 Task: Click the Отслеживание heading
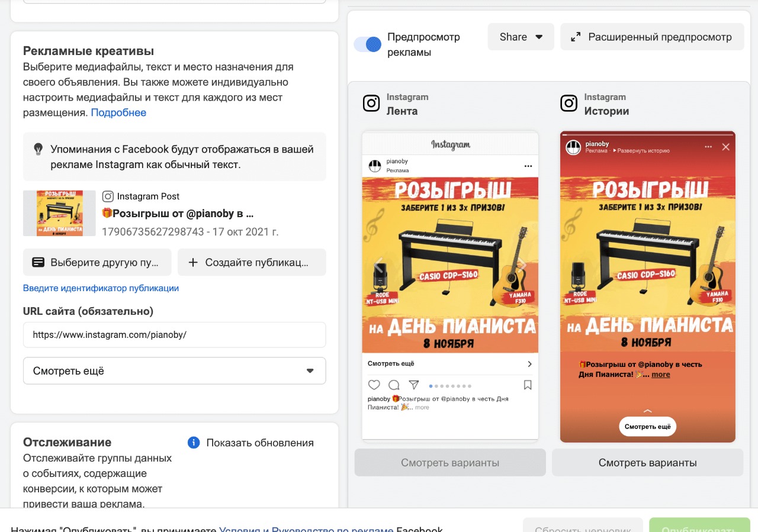pos(67,442)
